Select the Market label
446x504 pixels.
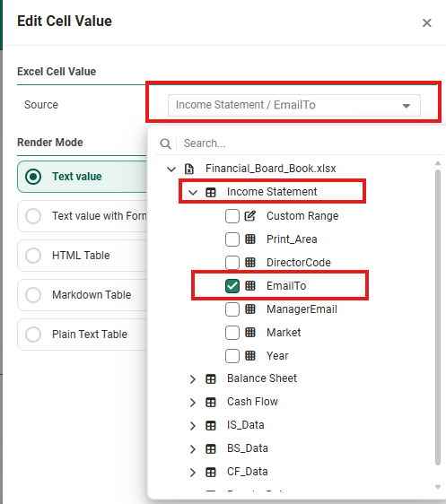[284, 333]
